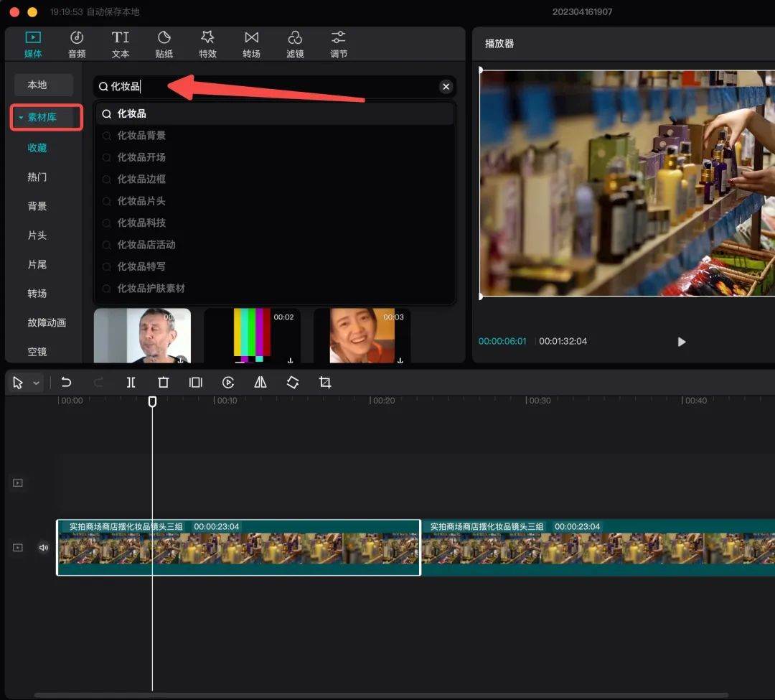Click the main track video icon
This screenshot has width=775, height=700.
tap(18, 547)
